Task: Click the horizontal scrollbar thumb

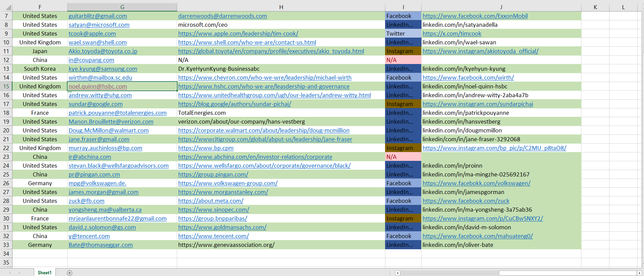Action: pyautogui.click(x=568, y=273)
